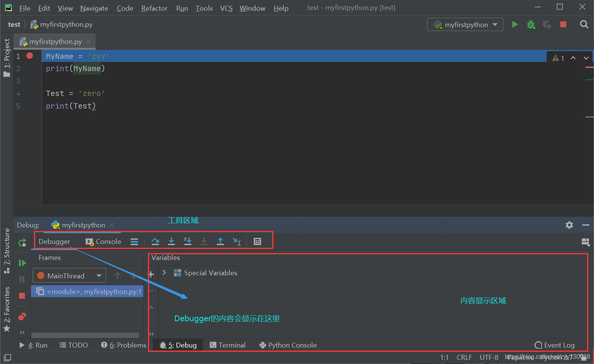Click Step Over debugger icon
Image resolution: width=594 pixels, height=364 pixels.
pyautogui.click(x=155, y=241)
